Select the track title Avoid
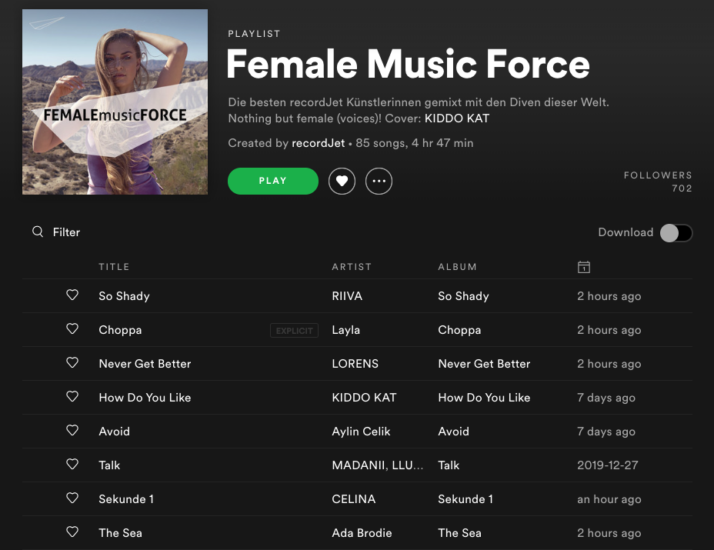Screen dimensions: 714x550 point(114,432)
